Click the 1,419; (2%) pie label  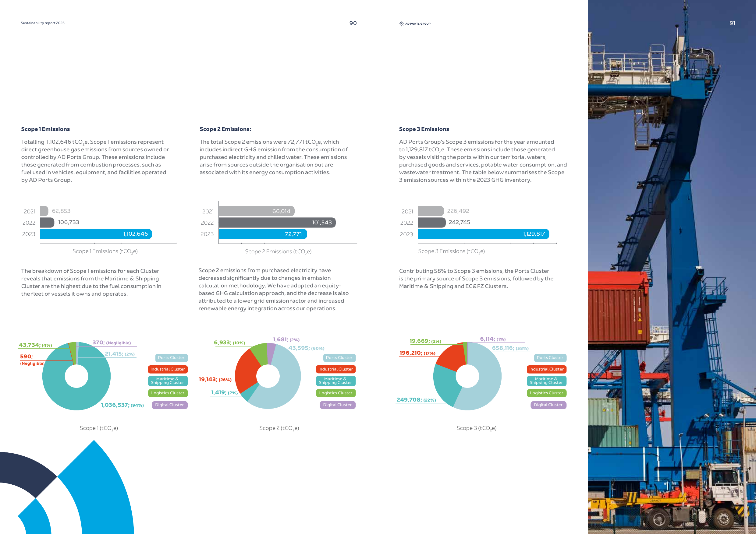point(224,392)
